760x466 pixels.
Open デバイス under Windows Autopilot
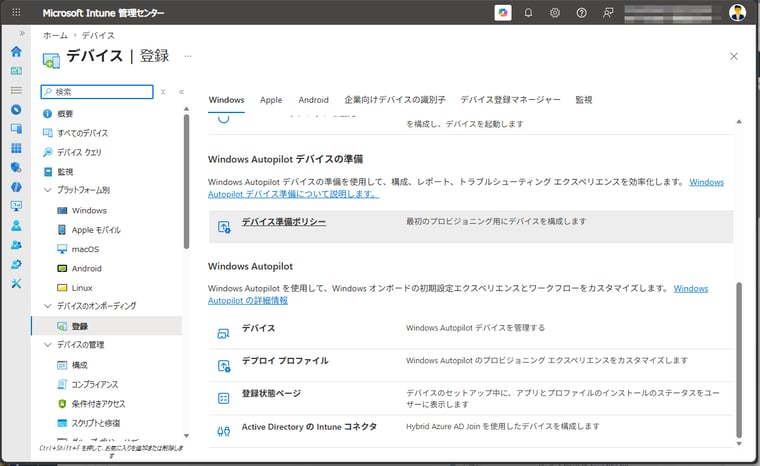258,328
